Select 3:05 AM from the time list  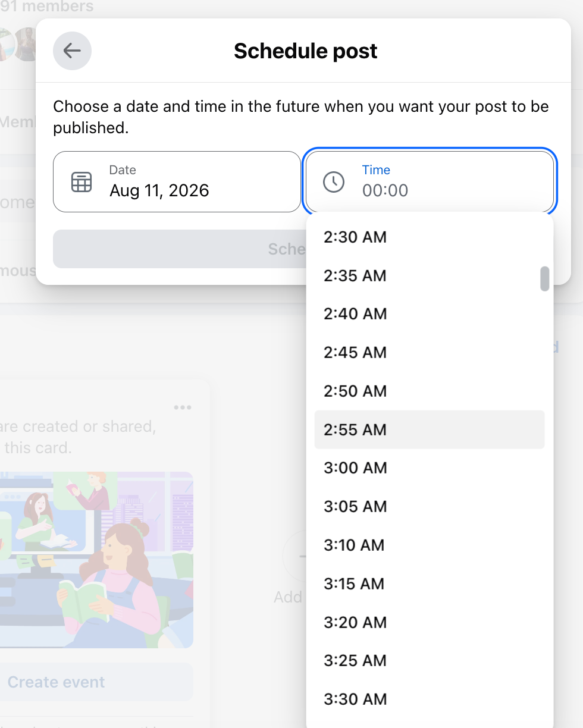(430, 506)
